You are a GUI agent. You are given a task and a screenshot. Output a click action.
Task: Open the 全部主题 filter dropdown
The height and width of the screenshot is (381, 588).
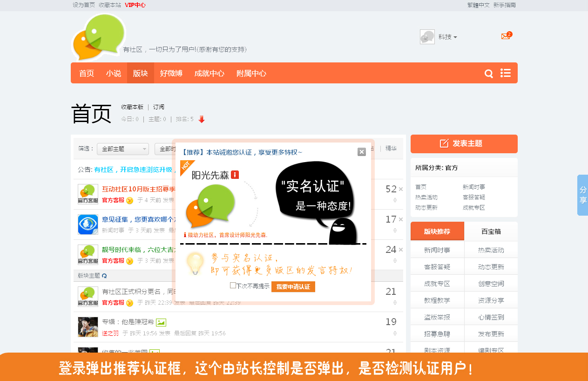(x=123, y=149)
